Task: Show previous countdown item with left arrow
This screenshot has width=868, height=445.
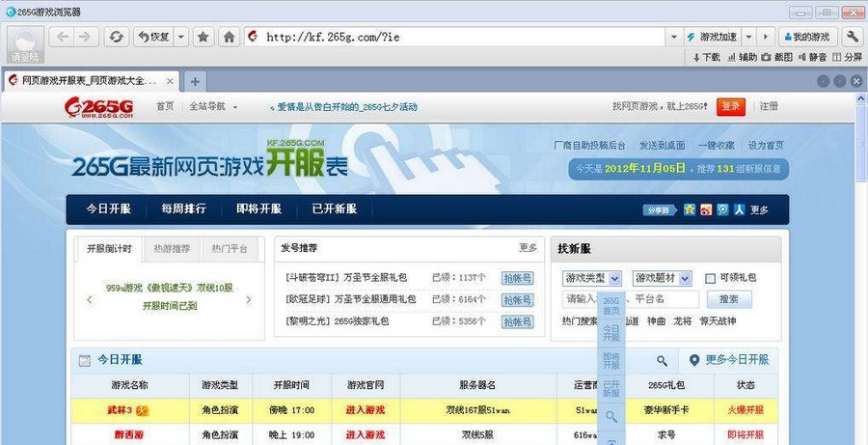Action: point(90,300)
